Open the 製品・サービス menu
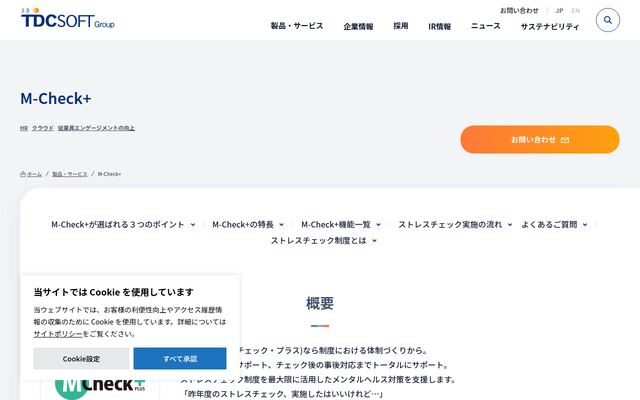Image resolution: width=640 pixels, height=400 pixels. (x=297, y=26)
